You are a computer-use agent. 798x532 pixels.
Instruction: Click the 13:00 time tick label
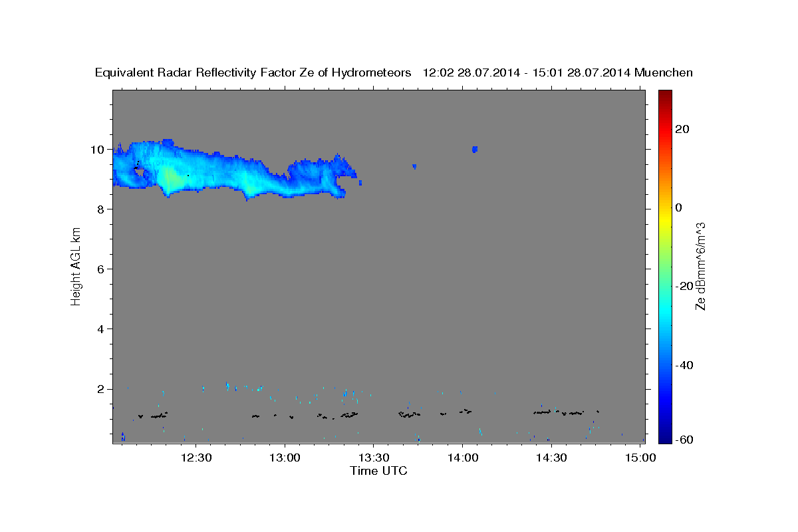tap(285, 458)
